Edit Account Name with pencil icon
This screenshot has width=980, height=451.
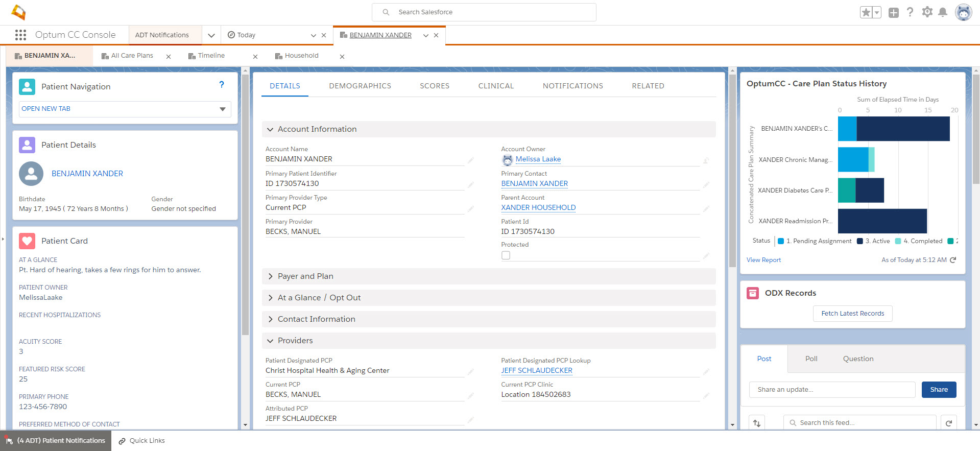tap(470, 160)
